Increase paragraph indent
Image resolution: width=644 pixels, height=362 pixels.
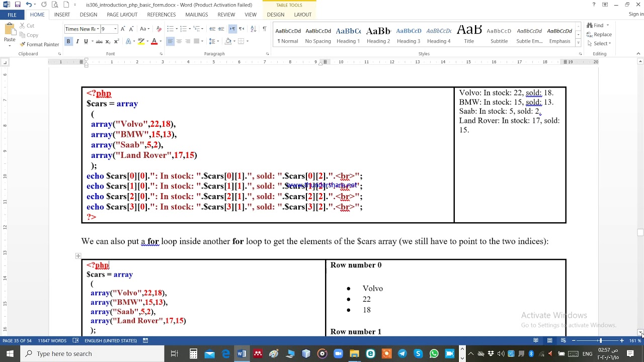[222, 29]
